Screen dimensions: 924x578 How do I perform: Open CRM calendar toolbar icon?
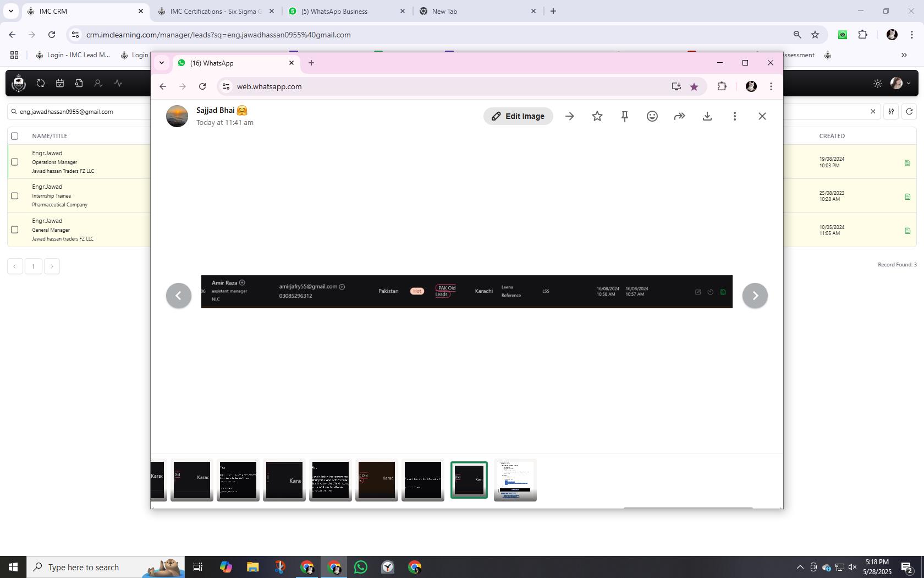tap(60, 83)
